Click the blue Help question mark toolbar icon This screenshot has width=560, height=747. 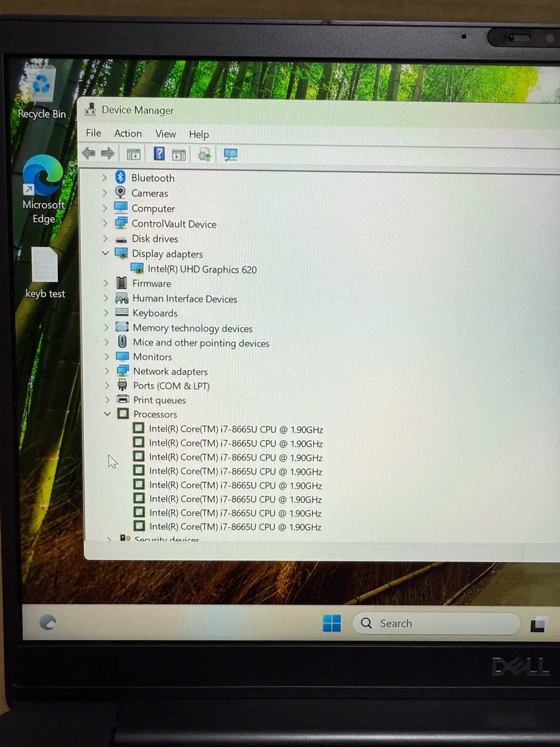coord(159,154)
